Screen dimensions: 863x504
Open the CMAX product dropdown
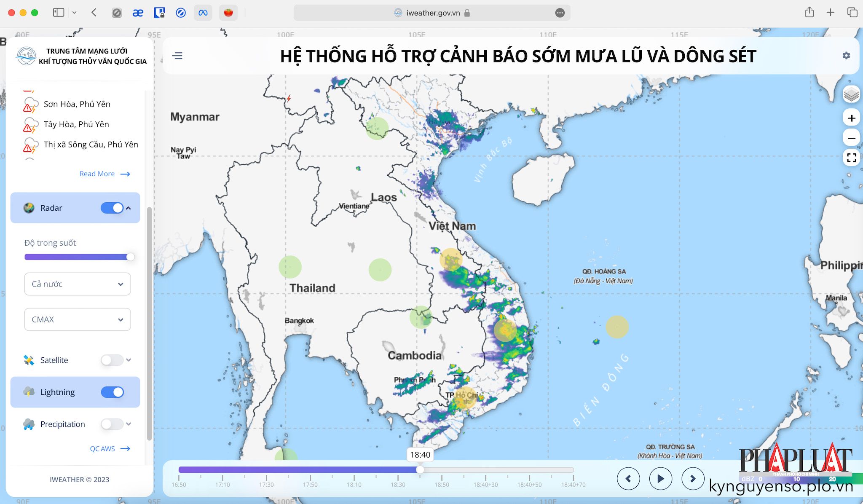point(78,319)
